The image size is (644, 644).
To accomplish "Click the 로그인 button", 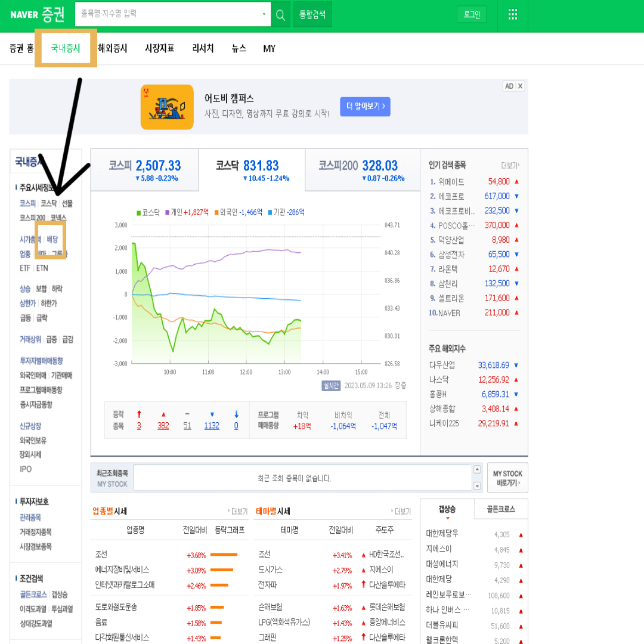I will click(x=471, y=14).
